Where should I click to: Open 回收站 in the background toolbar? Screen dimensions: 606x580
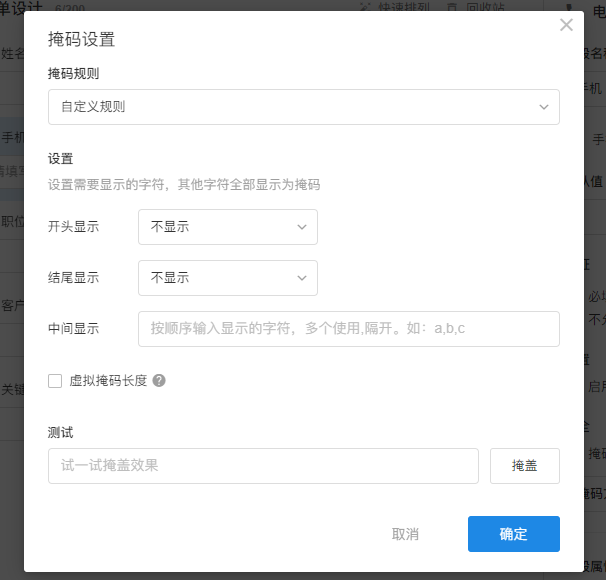pyautogui.click(x=485, y=7)
